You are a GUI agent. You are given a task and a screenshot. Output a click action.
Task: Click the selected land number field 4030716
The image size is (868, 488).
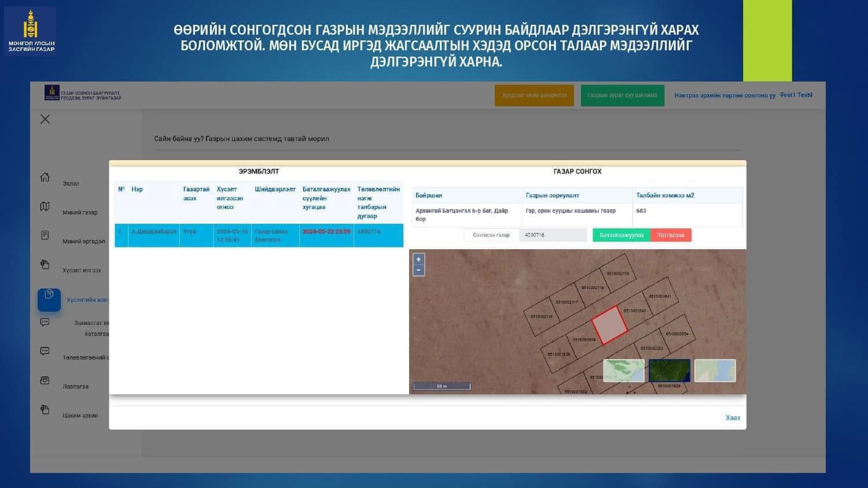tap(553, 235)
